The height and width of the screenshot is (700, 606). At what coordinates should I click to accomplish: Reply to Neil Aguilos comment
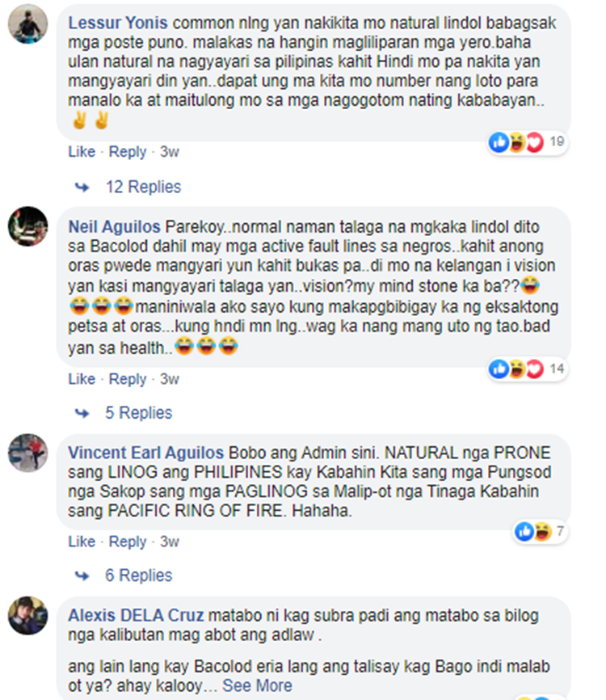click(x=128, y=379)
